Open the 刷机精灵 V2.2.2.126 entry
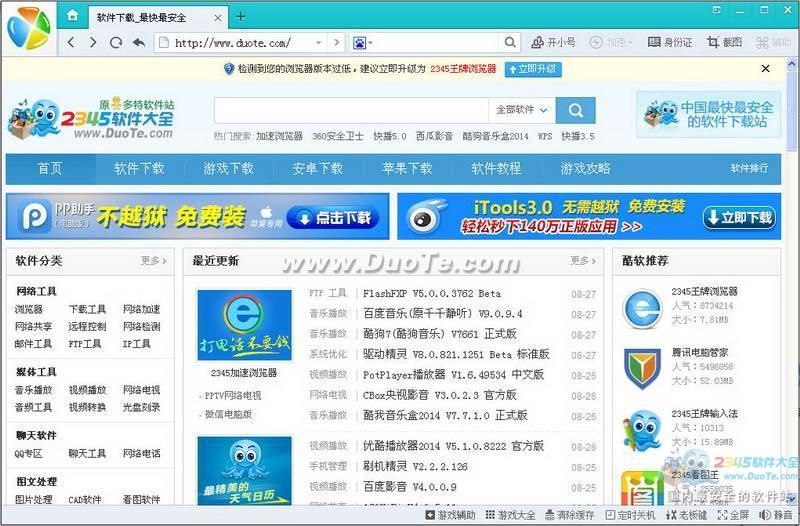800x526 pixels. coord(415,466)
